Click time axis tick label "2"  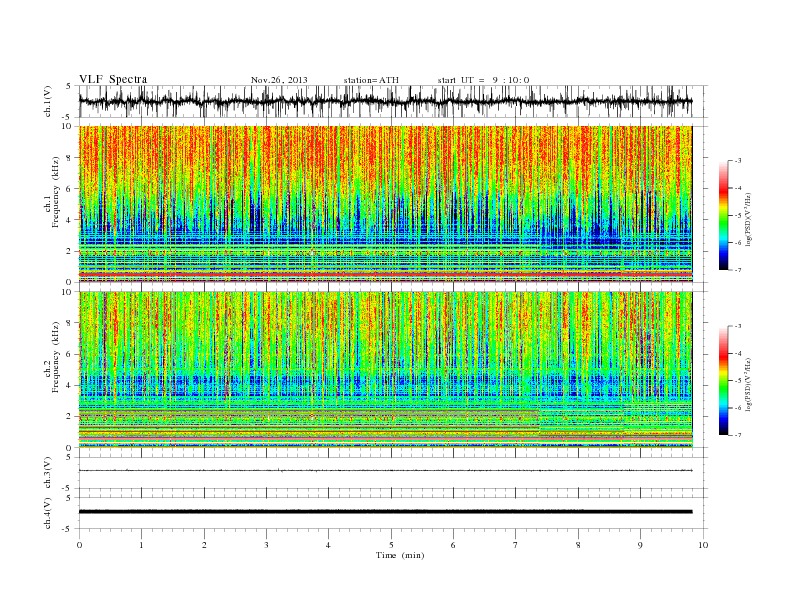(x=204, y=545)
